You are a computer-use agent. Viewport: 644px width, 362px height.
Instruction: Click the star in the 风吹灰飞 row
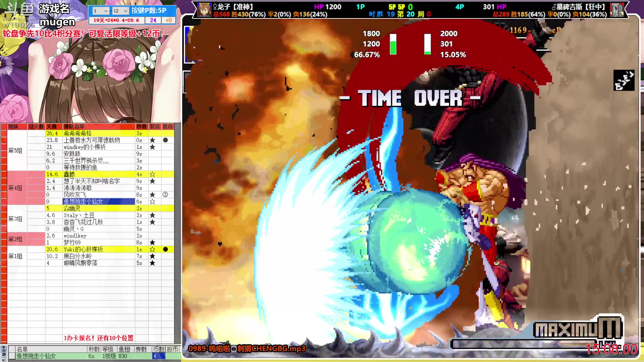(x=152, y=195)
